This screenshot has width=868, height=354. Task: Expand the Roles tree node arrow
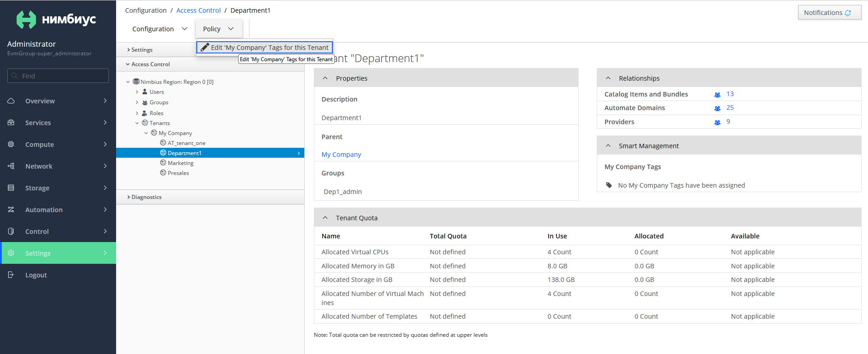(x=137, y=113)
